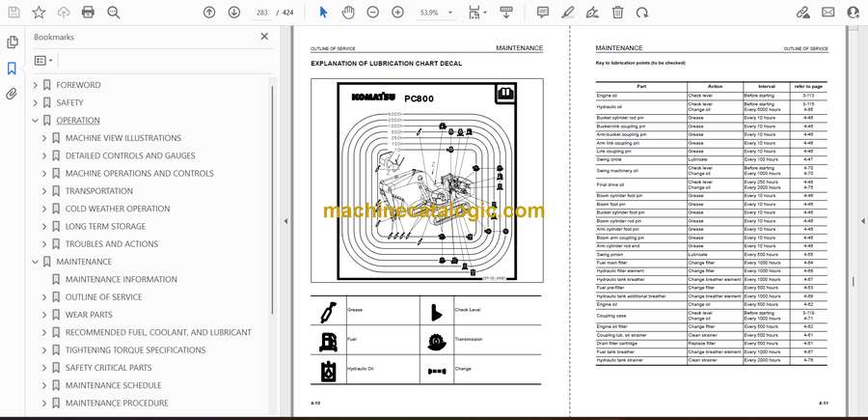Open RECOMMENDED FUEL, COOLANT, AND LUBRICANT bookmark

pyautogui.click(x=158, y=332)
